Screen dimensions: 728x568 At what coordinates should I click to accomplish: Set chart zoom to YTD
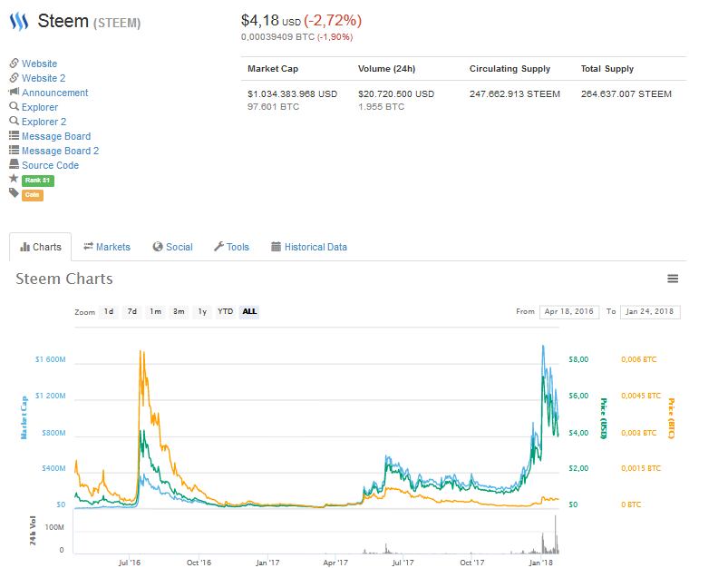pyautogui.click(x=226, y=311)
